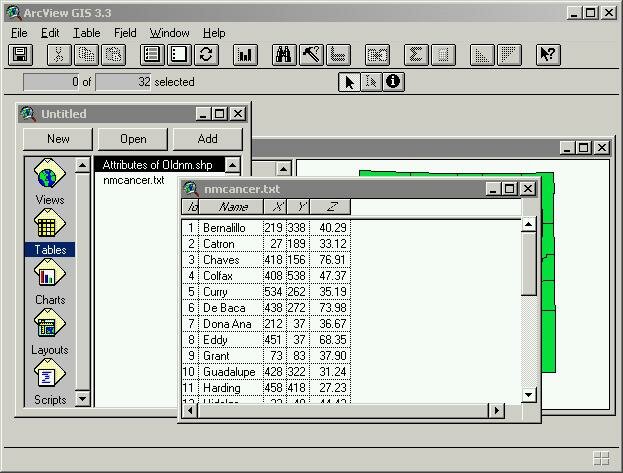Image resolution: width=623 pixels, height=473 pixels.
Task: Open Layouts in the project sidebar
Action: click(50, 332)
